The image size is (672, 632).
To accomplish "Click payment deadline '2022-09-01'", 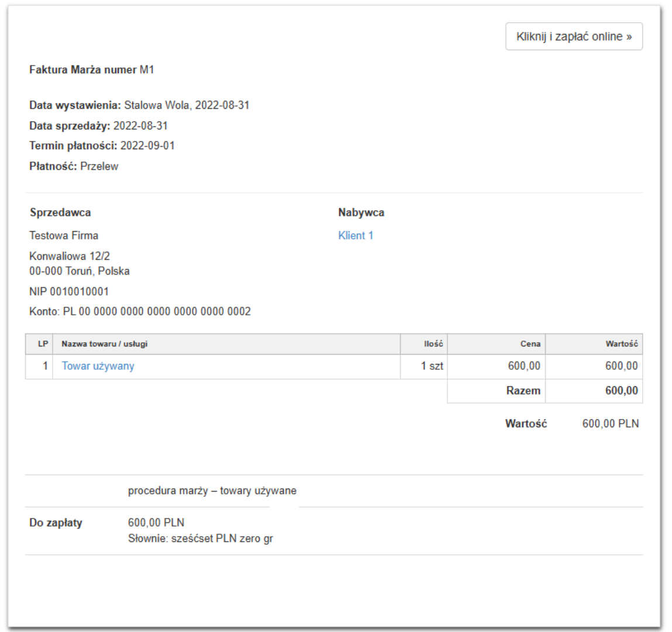I will point(147,146).
